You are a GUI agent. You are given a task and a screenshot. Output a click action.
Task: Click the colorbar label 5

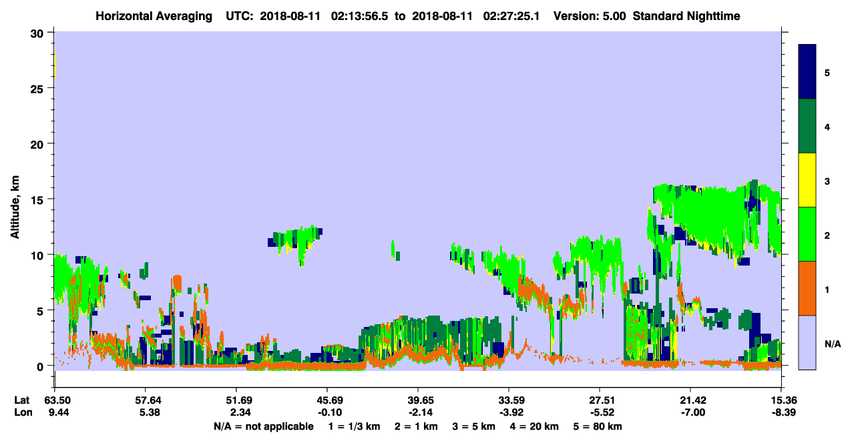click(x=827, y=72)
